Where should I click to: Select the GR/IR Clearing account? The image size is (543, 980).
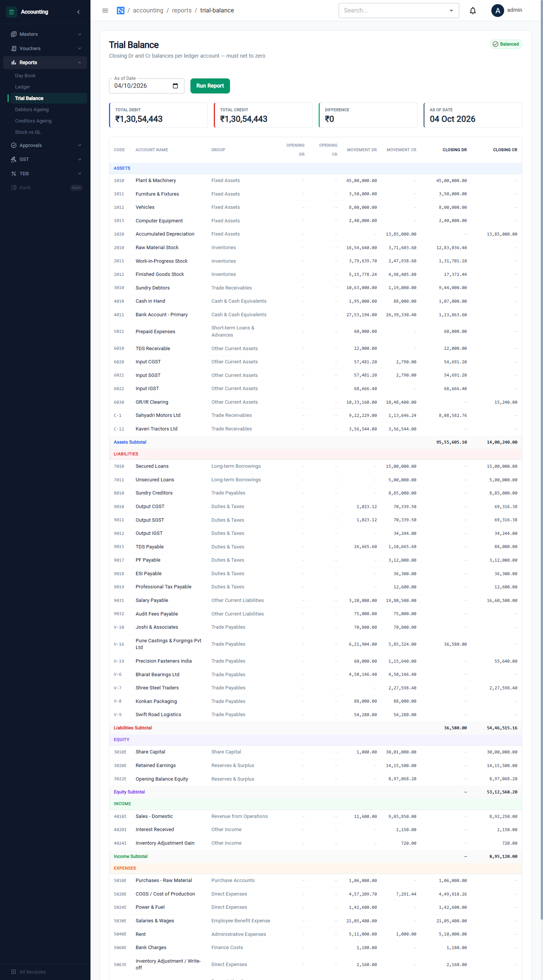[x=315, y=403]
